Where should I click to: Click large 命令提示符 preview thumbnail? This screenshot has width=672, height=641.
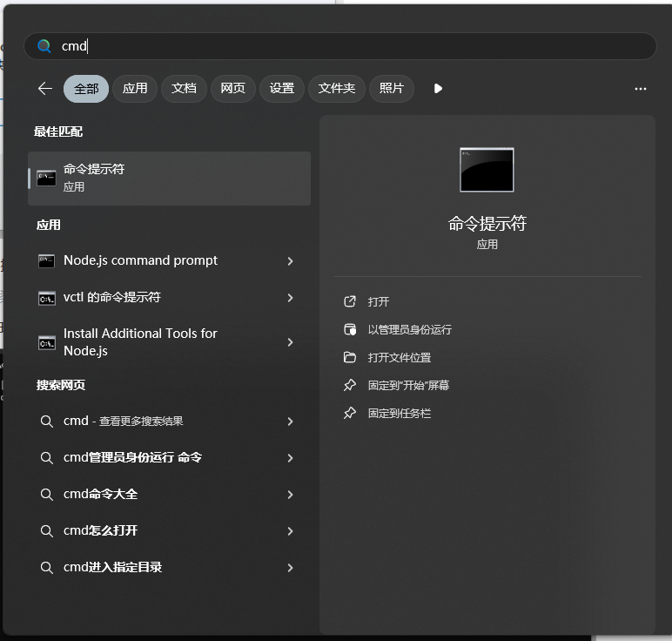(487, 170)
